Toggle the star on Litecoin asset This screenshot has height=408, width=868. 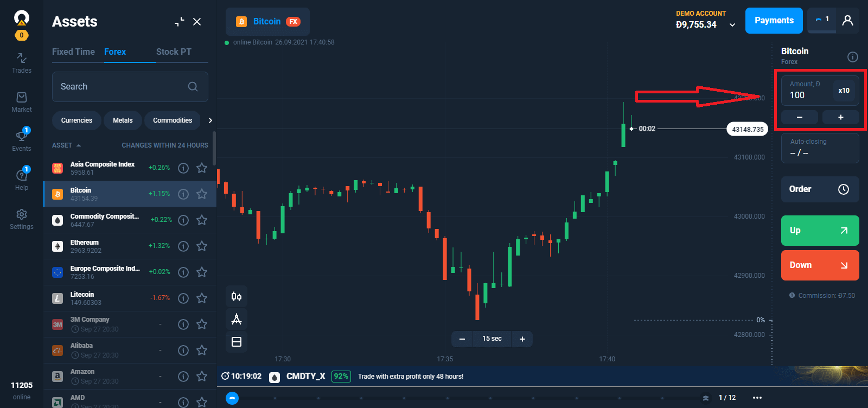[x=201, y=298]
